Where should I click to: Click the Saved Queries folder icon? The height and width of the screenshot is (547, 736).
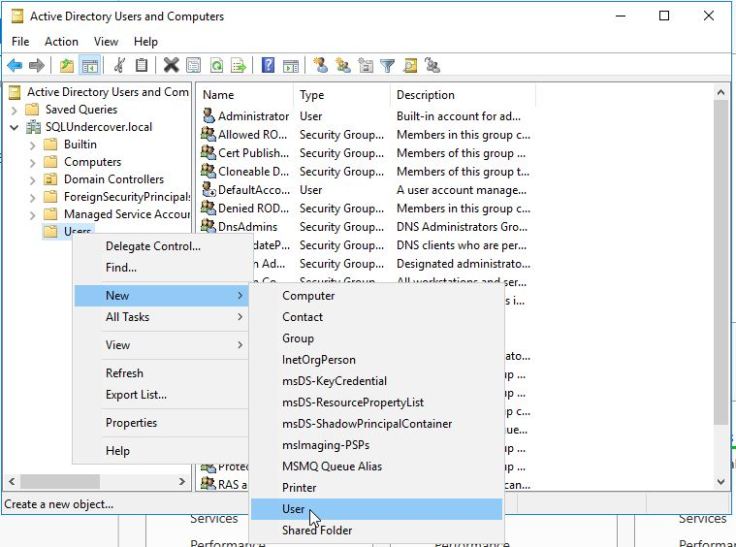(x=32, y=109)
